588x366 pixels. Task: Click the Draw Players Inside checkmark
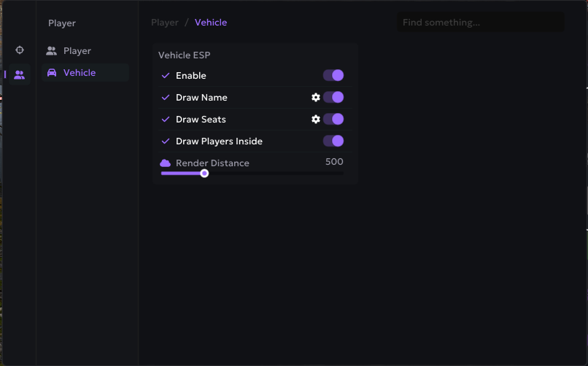166,141
